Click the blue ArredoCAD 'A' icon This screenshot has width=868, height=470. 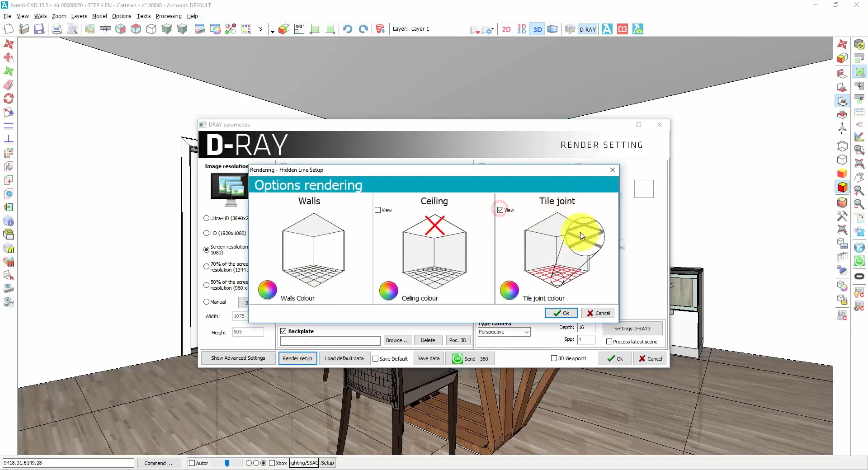(x=607, y=29)
